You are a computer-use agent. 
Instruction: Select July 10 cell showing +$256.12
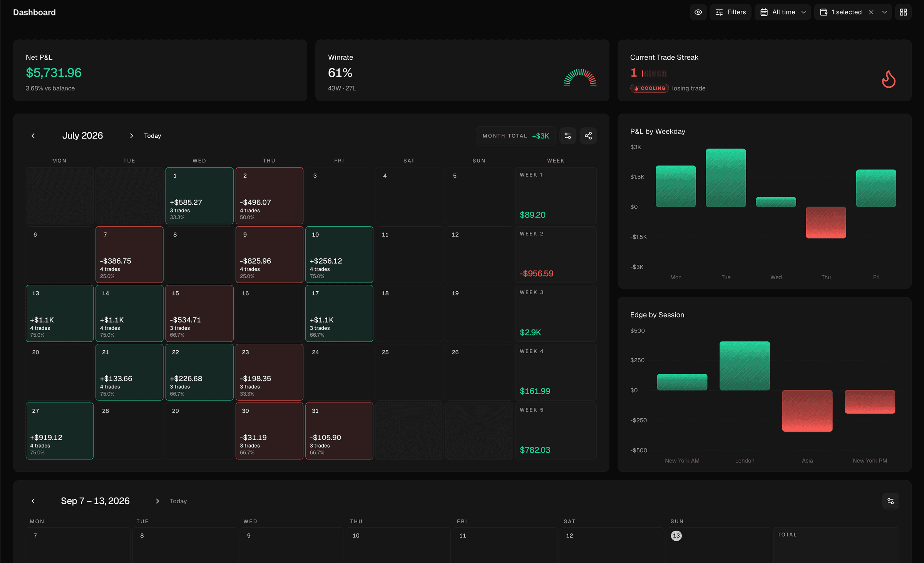pos(339,254)
